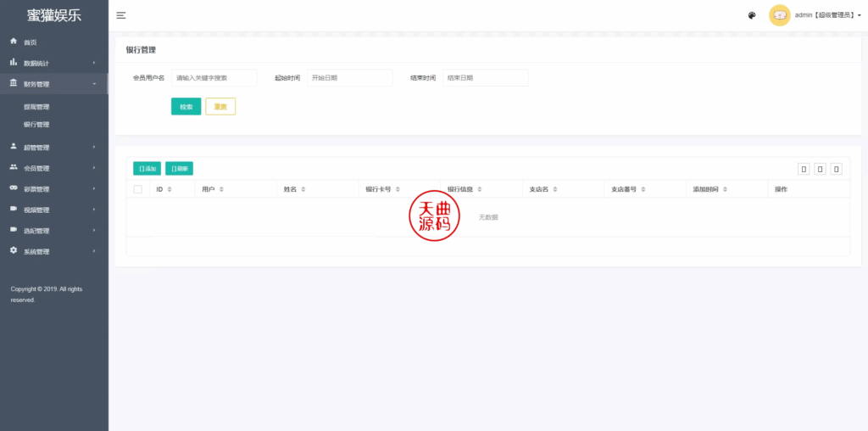Screen dimensions: 868x431
Task: Click the last table tool icon (print)
Action: click(x=837, y=168)
